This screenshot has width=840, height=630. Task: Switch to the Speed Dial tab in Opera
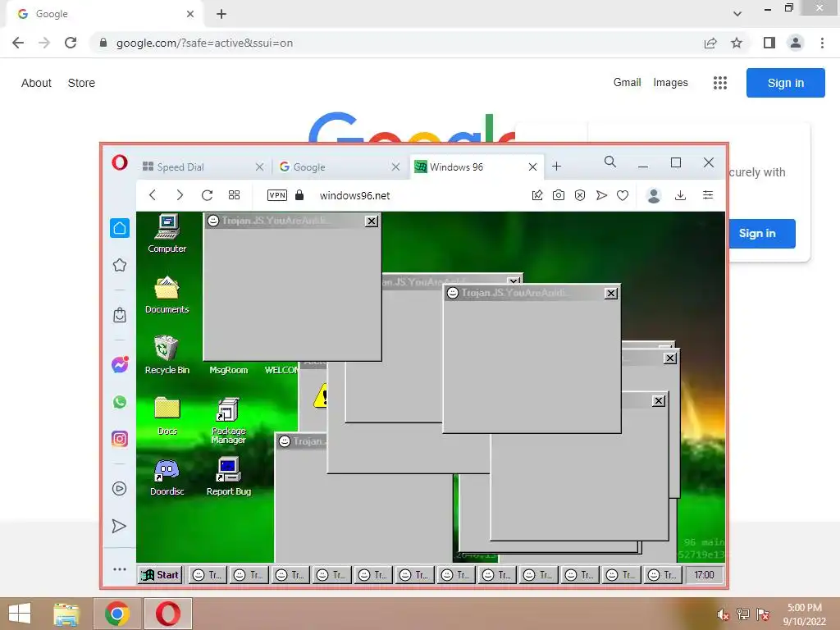203,167
